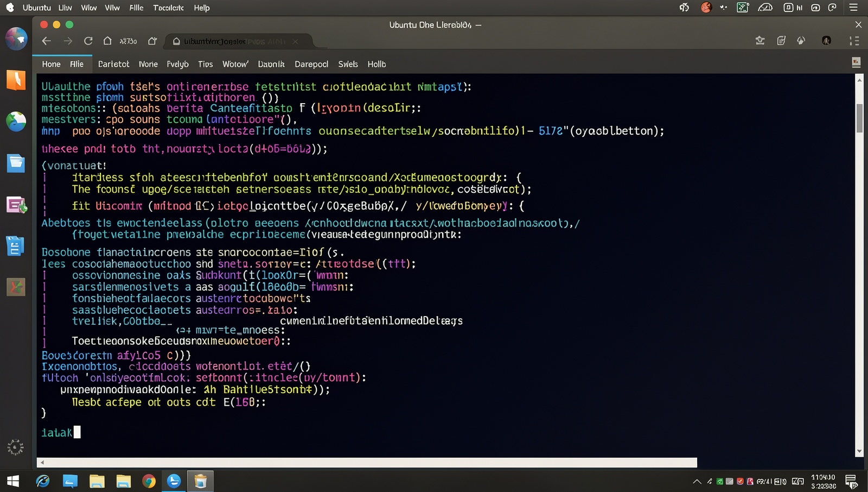868x492 pixels.
Task: Expand the hidden tray icons chevron
Action: tap(697, 482)
